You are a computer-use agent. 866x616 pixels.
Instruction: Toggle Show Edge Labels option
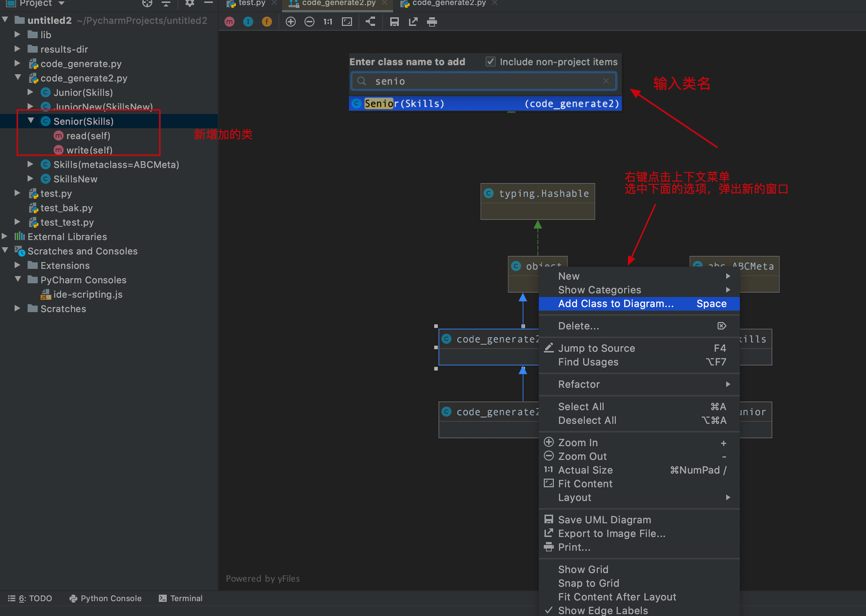click(639, 610)
